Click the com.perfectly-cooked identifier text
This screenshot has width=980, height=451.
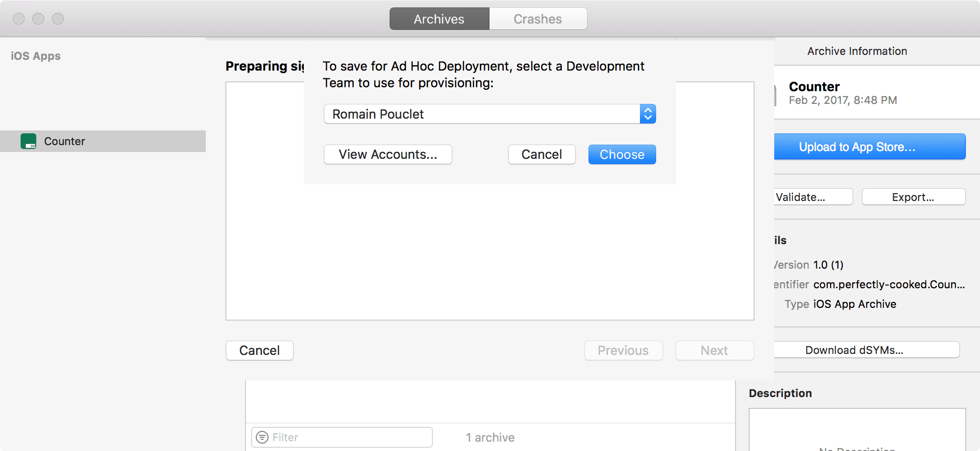point(889,284)
